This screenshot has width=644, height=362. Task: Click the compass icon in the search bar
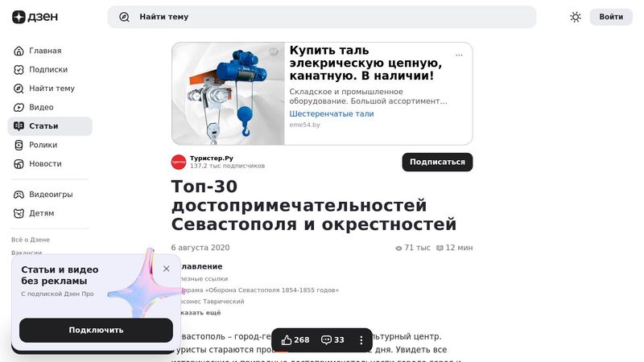click(x=124, y=17)
